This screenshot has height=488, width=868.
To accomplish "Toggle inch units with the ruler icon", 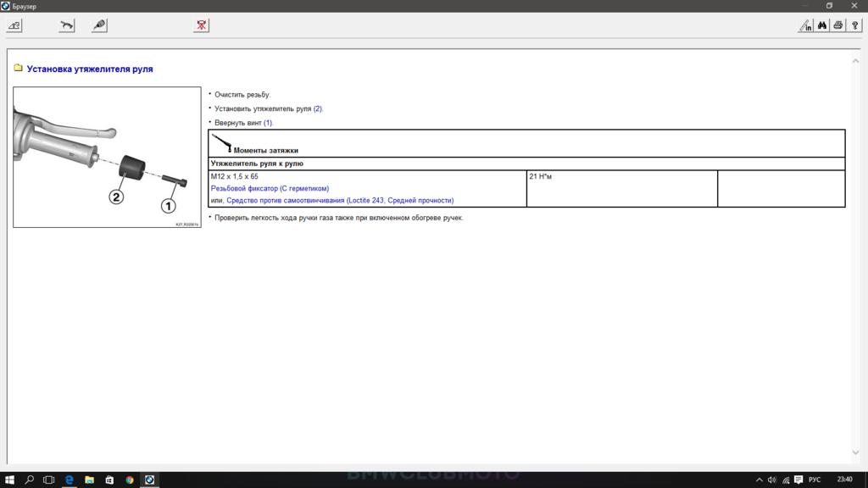I will tap(805, 25).
